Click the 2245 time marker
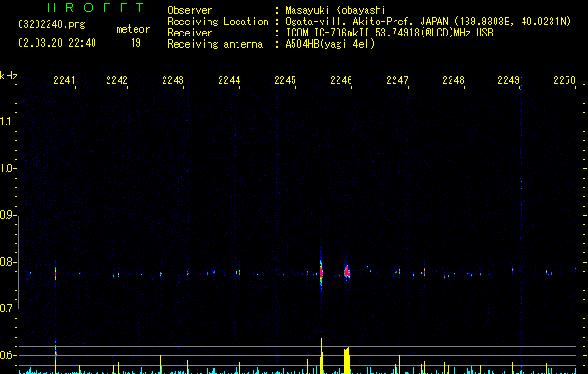Screen dimensions: 588x374 click(285, 80)
